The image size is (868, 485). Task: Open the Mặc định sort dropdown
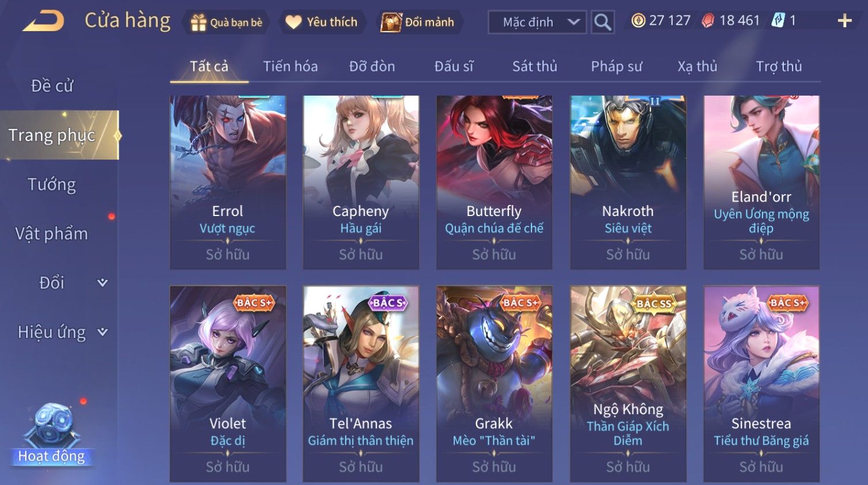tap(537, 22)
